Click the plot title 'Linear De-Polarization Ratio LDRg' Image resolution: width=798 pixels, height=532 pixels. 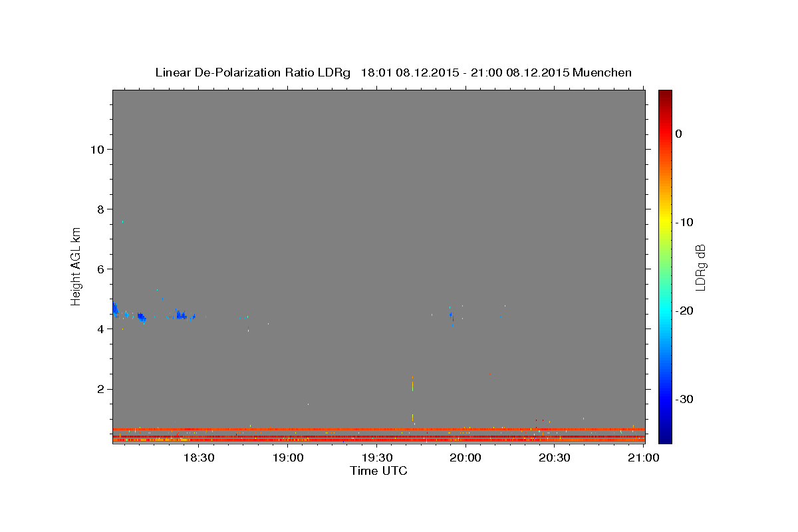[253, 72]
